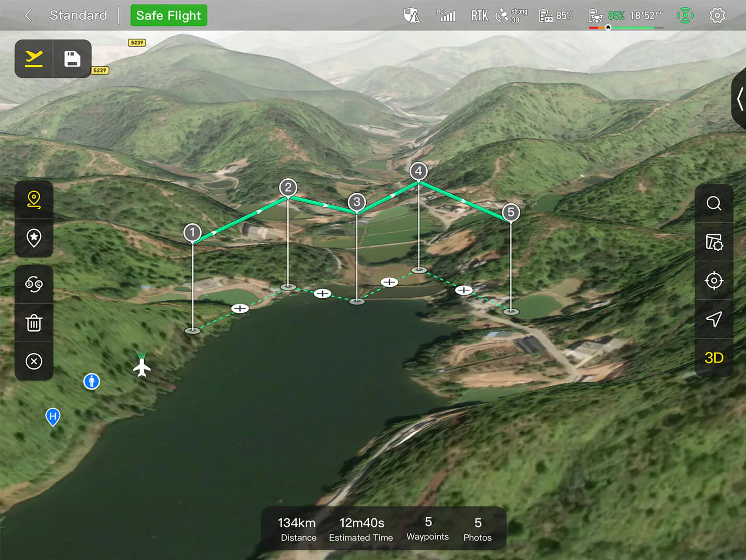Select the point of interest star pin

tap(34, 238)
